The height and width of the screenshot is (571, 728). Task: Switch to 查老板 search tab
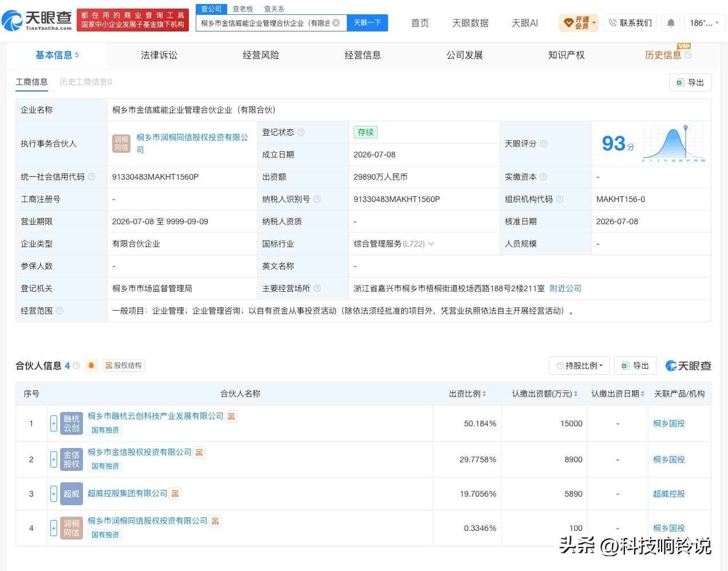click(243, 9)
